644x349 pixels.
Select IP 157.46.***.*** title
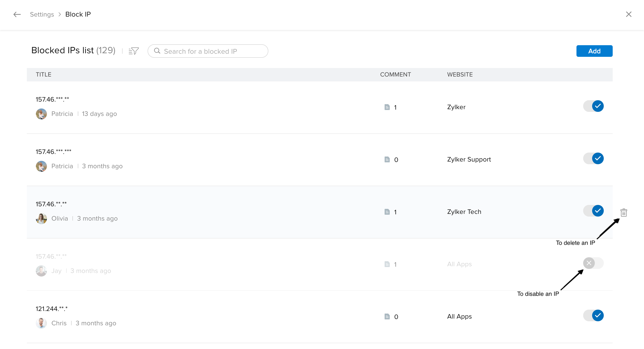[53, 152]
